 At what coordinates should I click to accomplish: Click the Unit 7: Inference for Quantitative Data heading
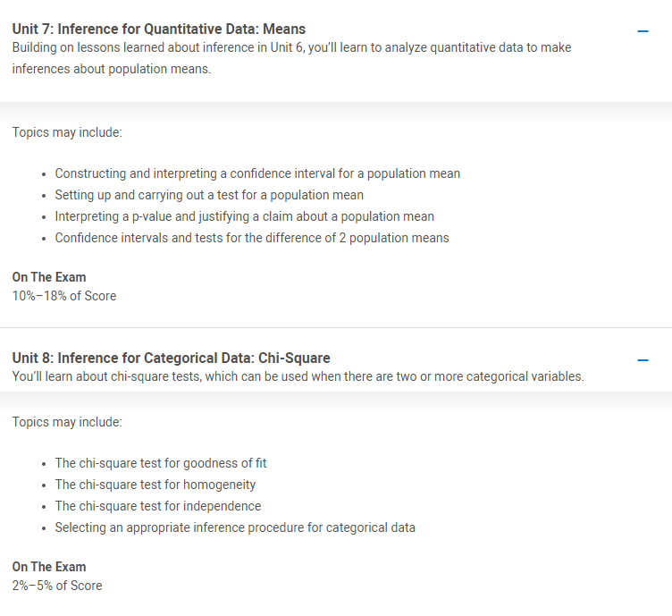click(158, 29)
